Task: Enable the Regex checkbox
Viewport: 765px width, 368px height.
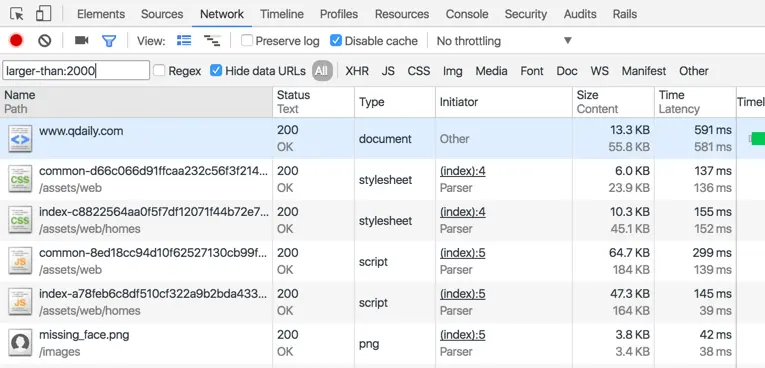Action: pyautogui.click(x=159, y=71)
